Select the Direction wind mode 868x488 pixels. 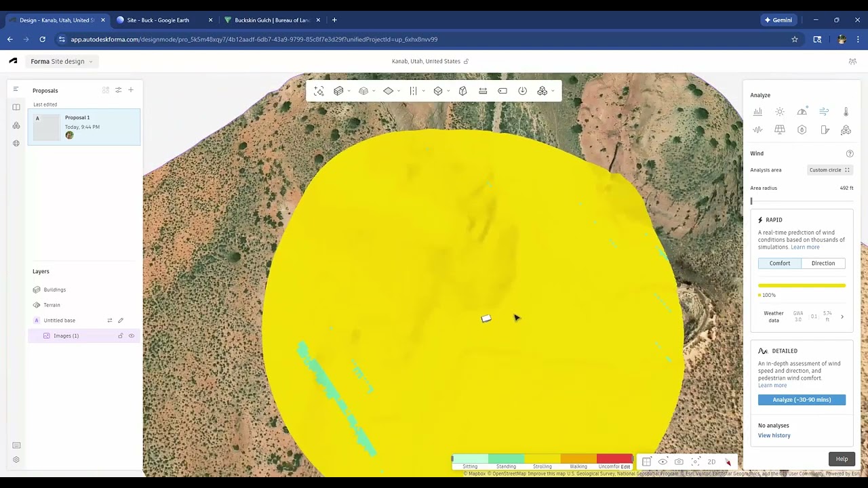click(823, 263)
